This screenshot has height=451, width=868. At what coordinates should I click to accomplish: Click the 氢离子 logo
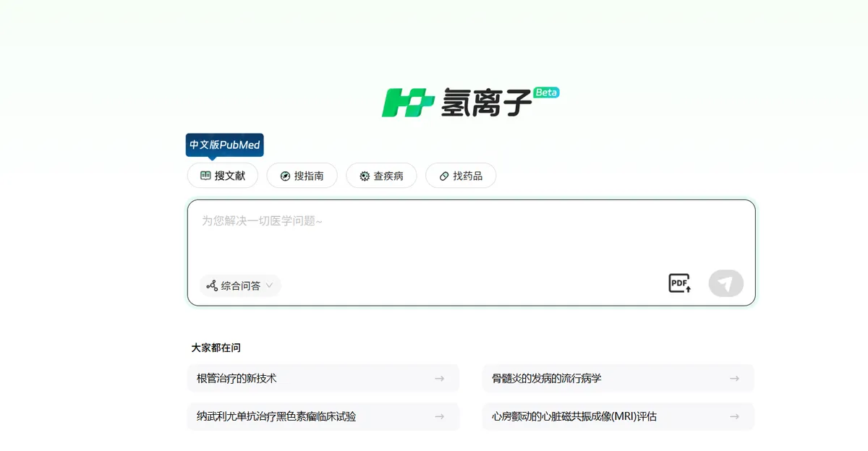click(457, 103)
